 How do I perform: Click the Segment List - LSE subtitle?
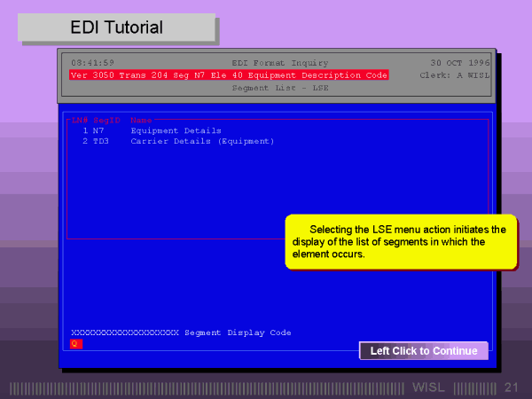[x=279, y=88]
